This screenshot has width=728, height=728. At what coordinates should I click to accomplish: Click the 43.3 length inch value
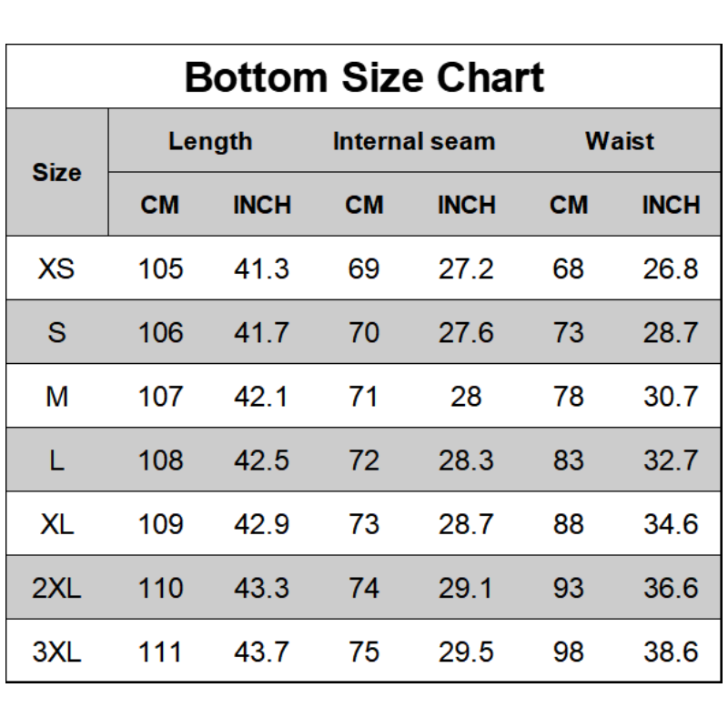pyautogui.click(x=262, y=588)
